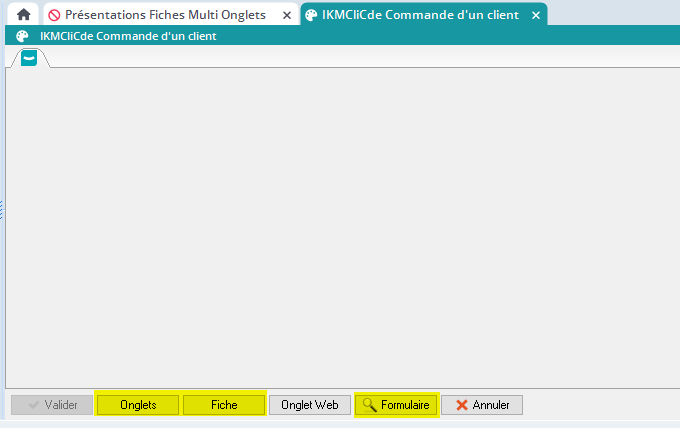This screenshot has height=428, width=680.
Task: Cancel with the Annuler button
Action: pos(482,405)
